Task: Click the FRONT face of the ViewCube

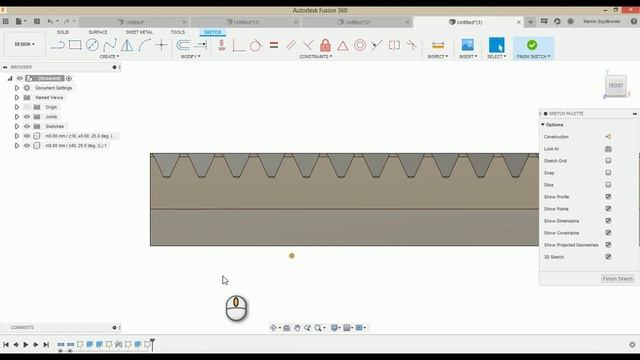Action: (x=616, y=85)
